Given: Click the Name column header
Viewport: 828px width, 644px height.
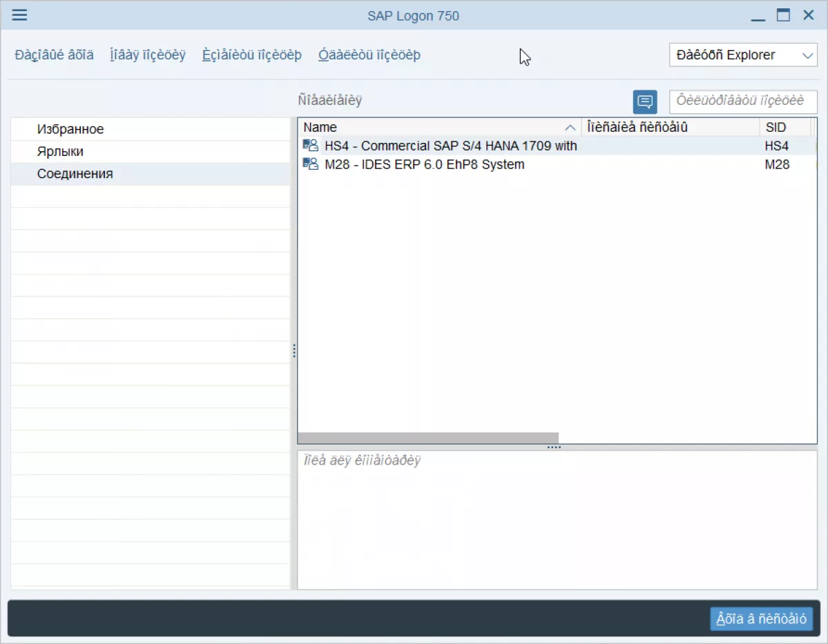Looking at the screenshot, I should coord(439,127).
